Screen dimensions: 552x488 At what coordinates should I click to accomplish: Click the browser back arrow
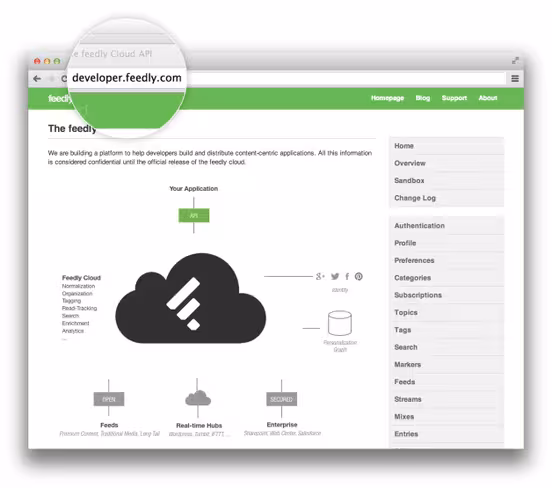[37, 79]
